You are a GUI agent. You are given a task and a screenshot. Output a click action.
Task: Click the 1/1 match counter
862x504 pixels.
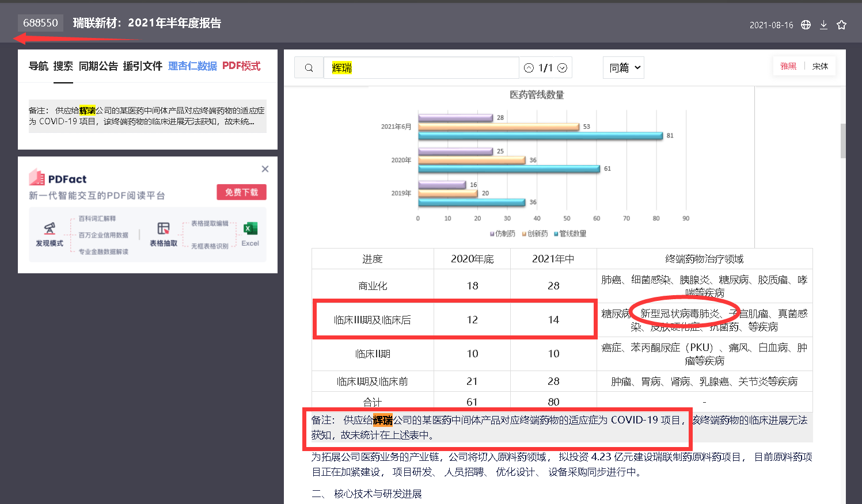tap(545, 68)
